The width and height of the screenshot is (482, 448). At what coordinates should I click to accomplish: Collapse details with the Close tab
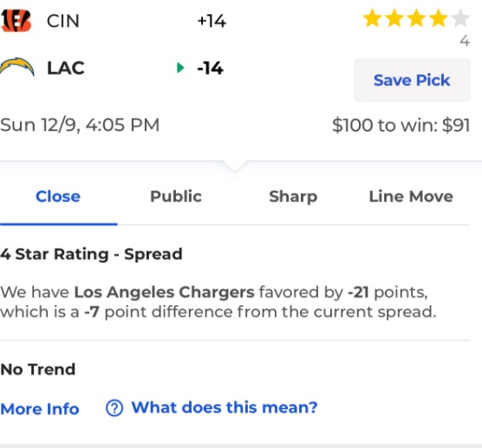click(58, 197)
